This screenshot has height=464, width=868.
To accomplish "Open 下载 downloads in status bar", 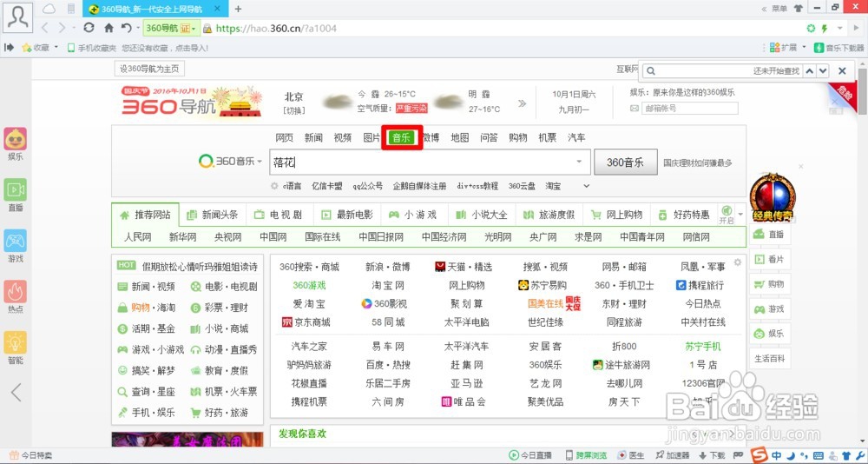I will pos(713,455).
